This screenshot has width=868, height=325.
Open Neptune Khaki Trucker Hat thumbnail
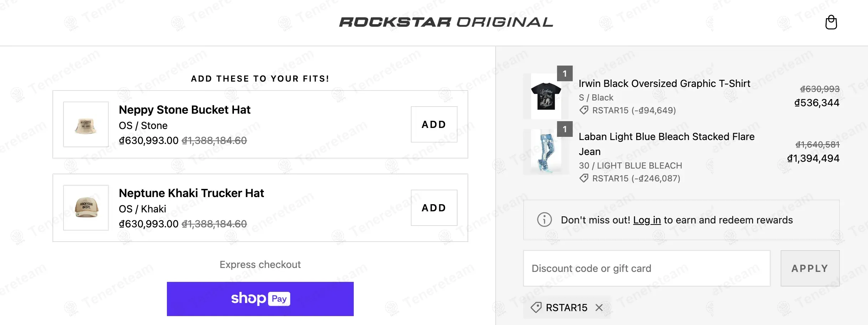click(86, 208)
